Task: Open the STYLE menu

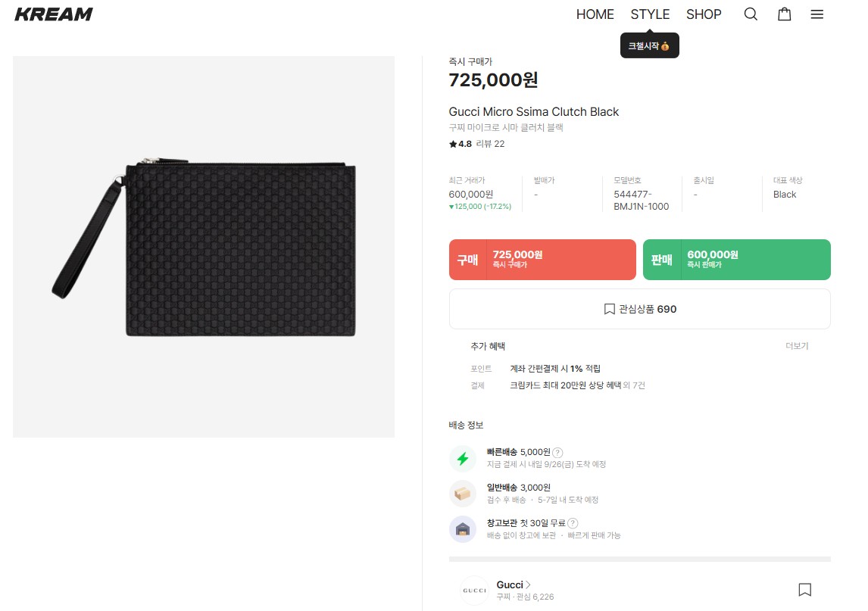Action: [650, 14]
